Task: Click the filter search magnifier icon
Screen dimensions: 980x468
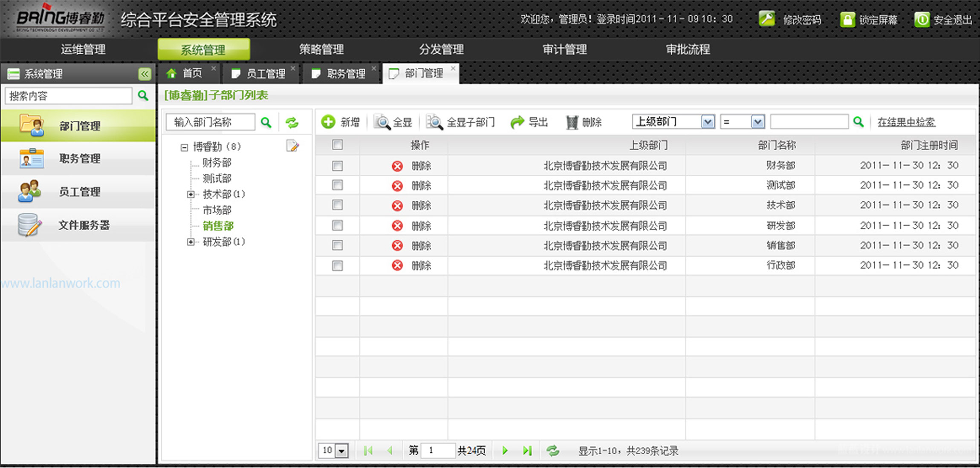Action: coord(859,122)
